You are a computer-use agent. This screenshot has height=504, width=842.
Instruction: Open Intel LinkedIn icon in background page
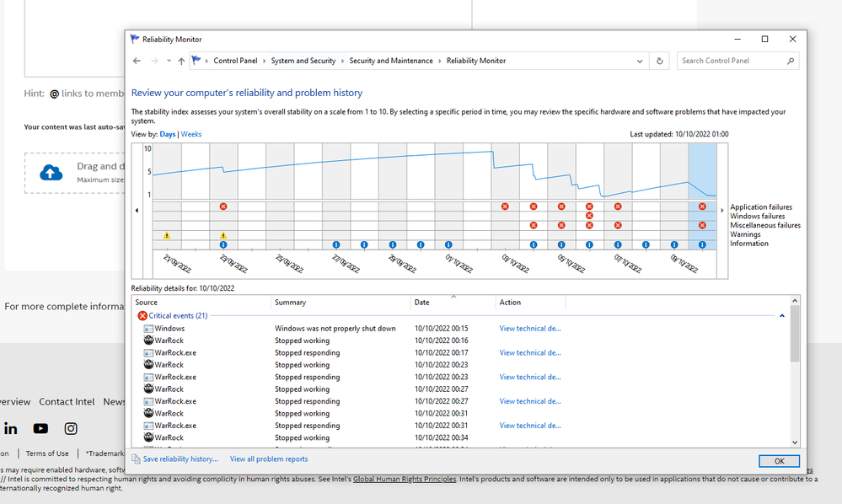[11, 428]
